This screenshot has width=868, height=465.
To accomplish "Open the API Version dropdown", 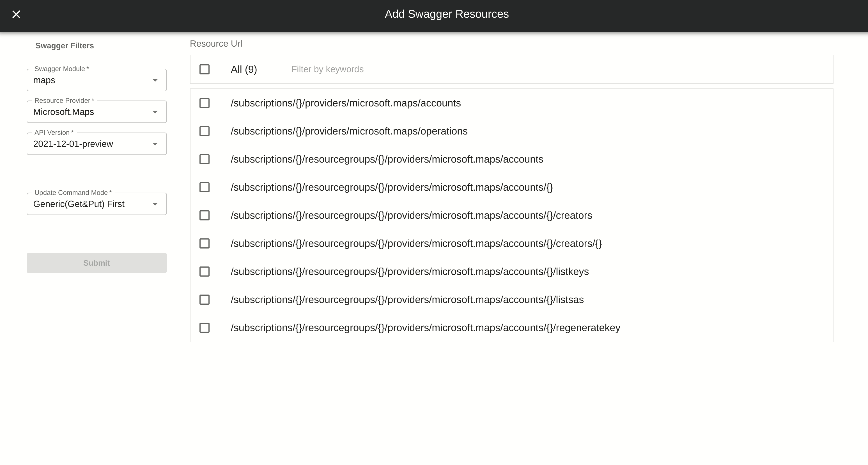I will (x=155, y=144).
